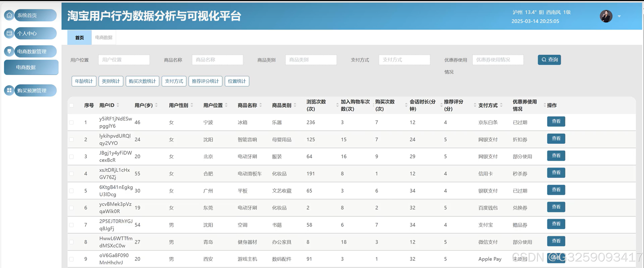Viewport: 644px width, 268px height.
Task: Click the 个人中心 sidebar icon
Action: [x=9, y=33]
